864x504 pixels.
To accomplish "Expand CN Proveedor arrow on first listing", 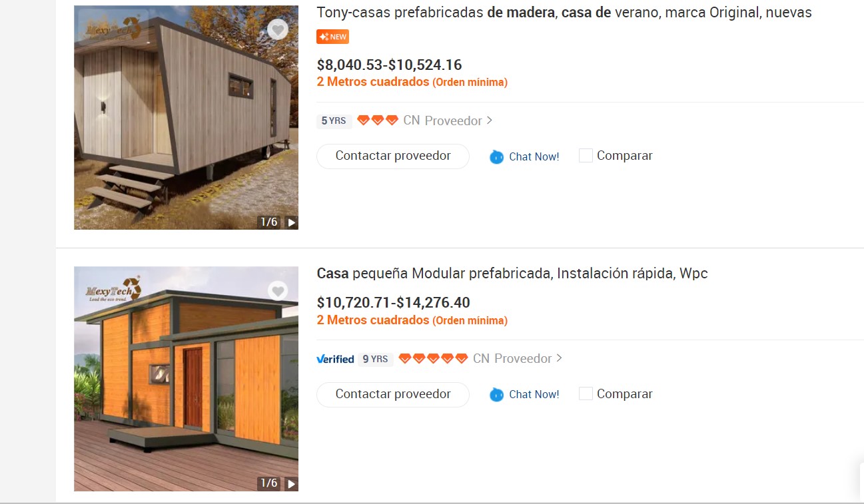I will (x=490, y=121).
